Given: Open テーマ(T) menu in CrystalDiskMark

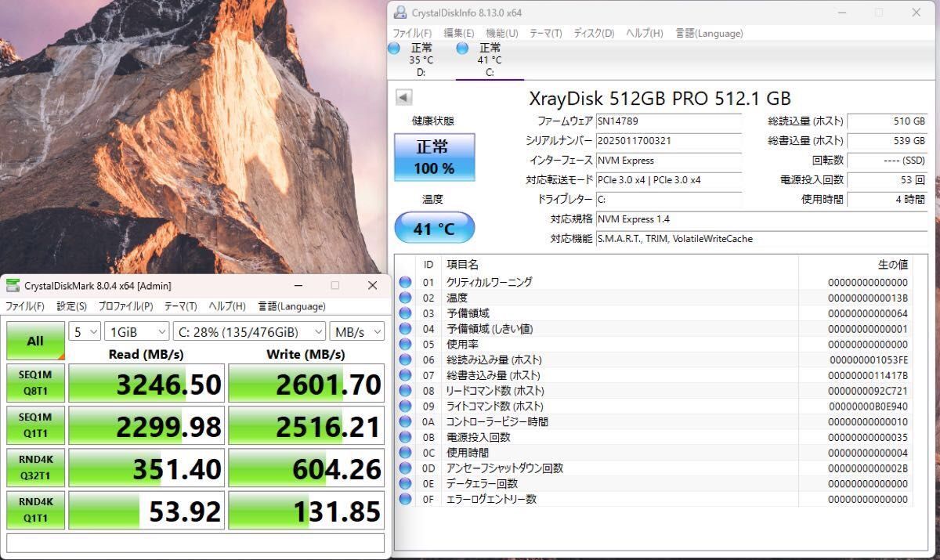Looking at the screenshot, I should point(181,306).
